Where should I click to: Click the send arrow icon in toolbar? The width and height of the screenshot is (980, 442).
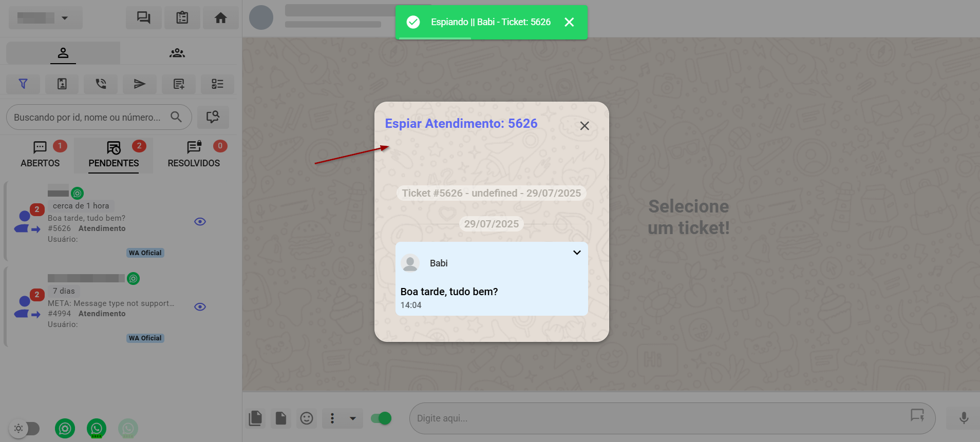coord(140,84)
